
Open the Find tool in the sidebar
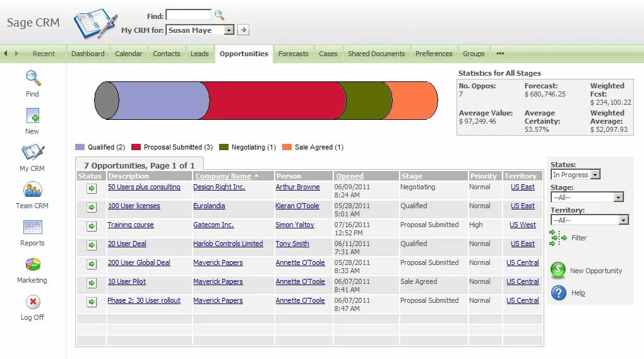32,78
